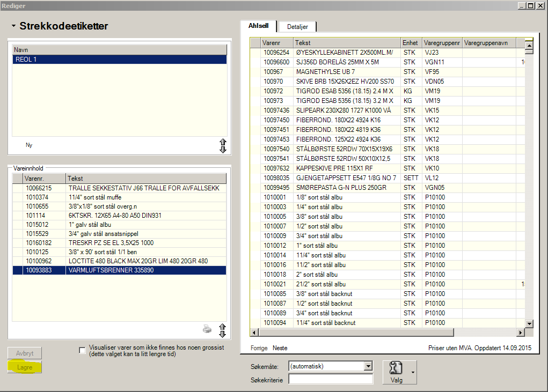Select row 1010021 21/2" sort stål albu
Screen dimensions: 548x392
(x=387, y=284)
